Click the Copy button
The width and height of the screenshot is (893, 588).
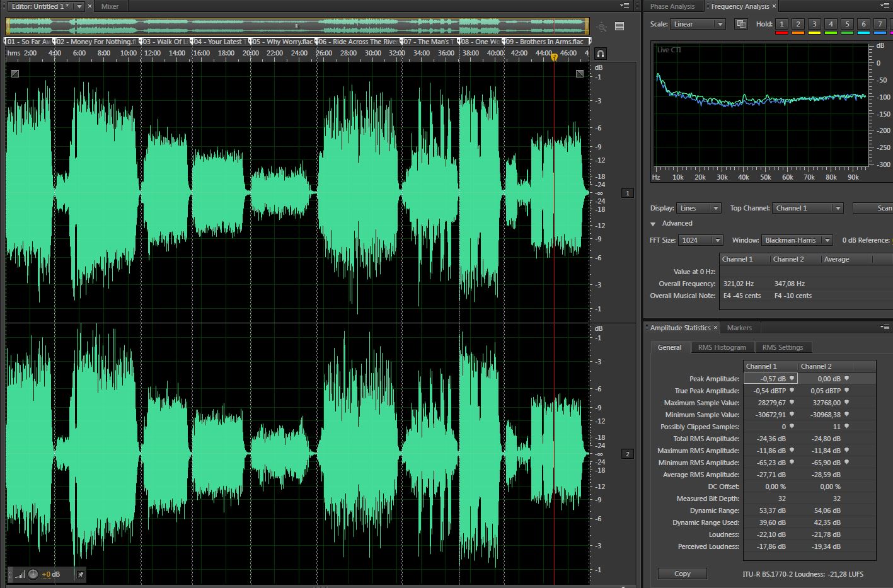coord(682,574)
